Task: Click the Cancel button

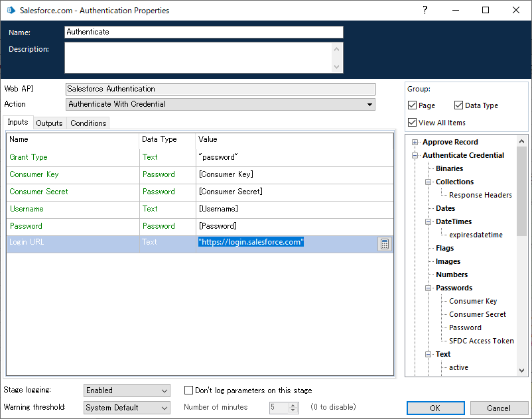Action: (499, 408)
